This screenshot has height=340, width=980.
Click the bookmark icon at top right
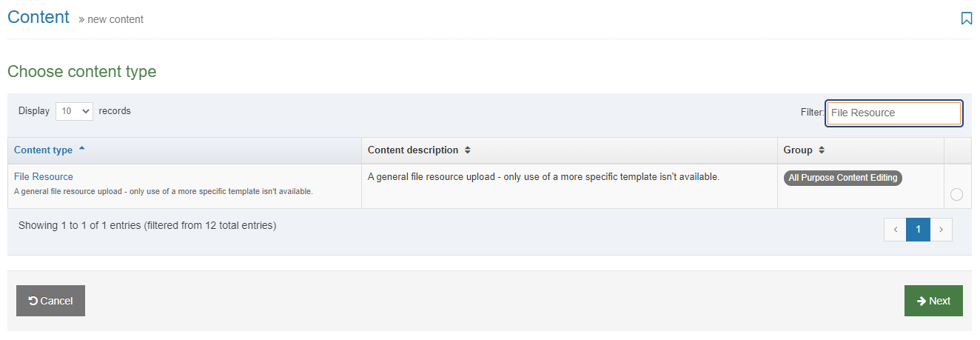pyautogui.click(x=966, y=19)
